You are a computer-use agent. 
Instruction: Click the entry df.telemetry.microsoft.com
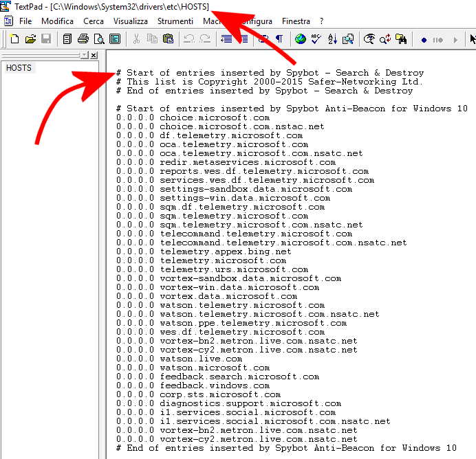(x=231, y=135)
